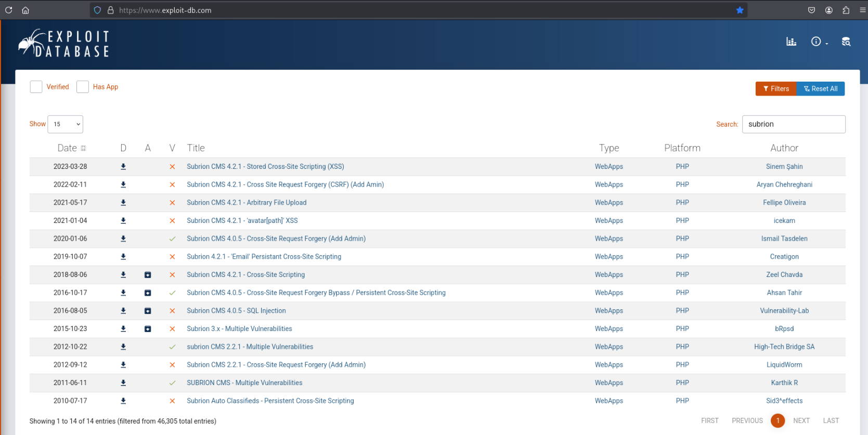
Task: Open the browser hamburger menu
Action: (863, 10)
